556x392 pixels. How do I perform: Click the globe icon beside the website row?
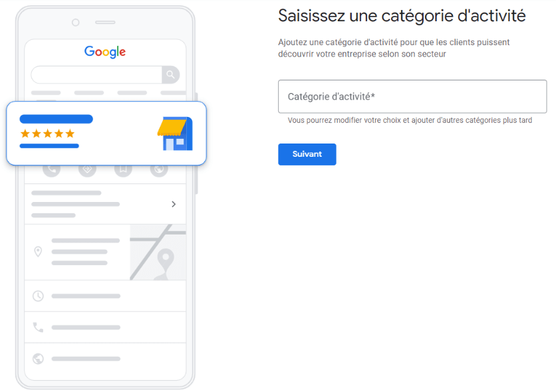click(x=38, y=359)
